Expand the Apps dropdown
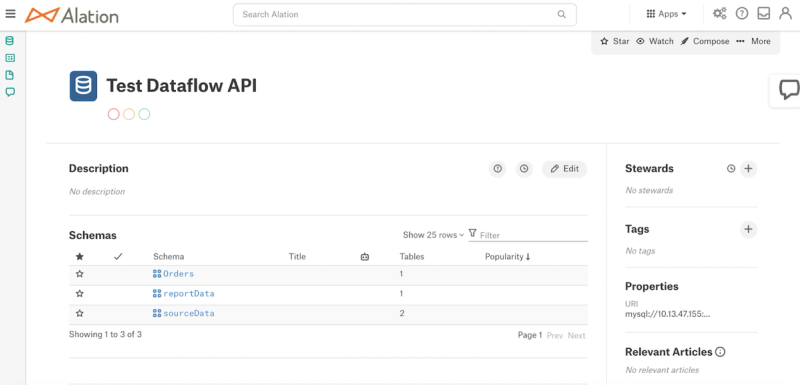 tap(666, 14)
